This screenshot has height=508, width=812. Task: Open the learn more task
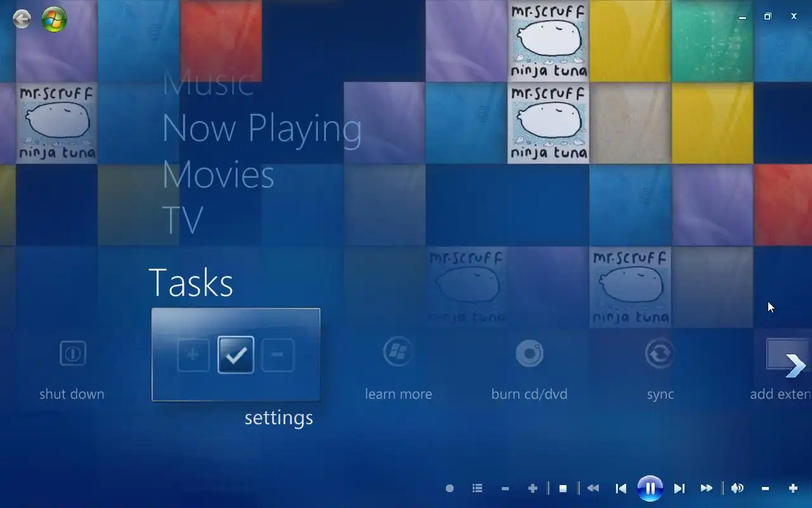398,352
